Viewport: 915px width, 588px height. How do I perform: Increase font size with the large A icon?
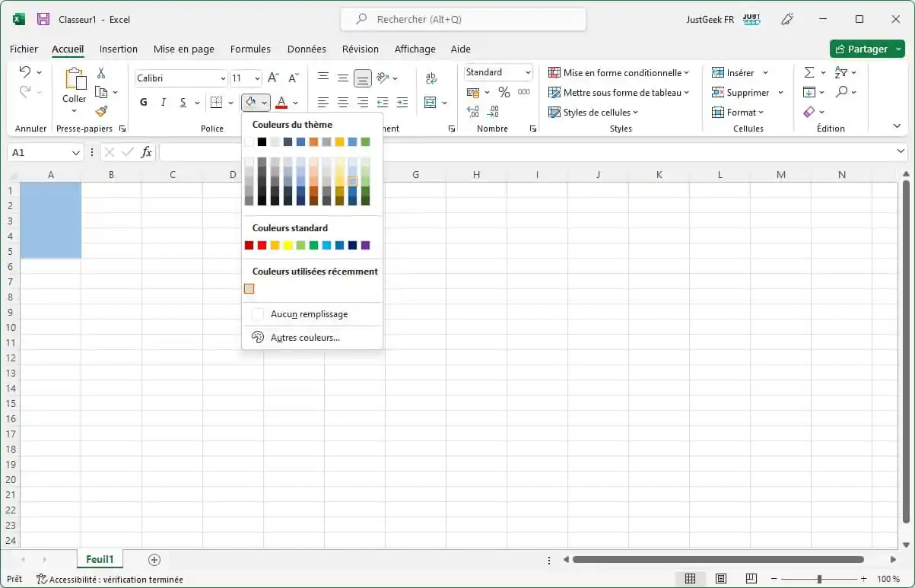click(x=273, y=78)
